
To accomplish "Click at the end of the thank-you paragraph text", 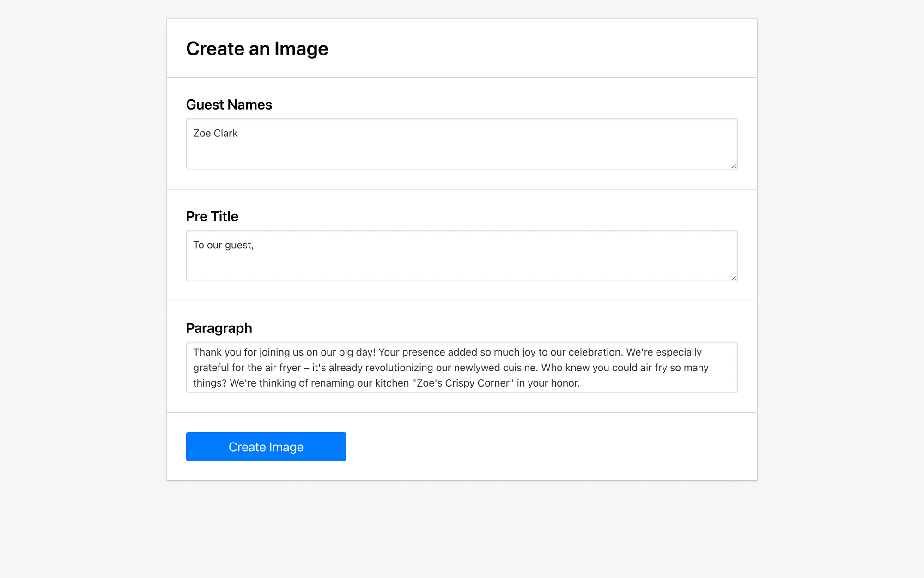I will click(x=583, y=383).
